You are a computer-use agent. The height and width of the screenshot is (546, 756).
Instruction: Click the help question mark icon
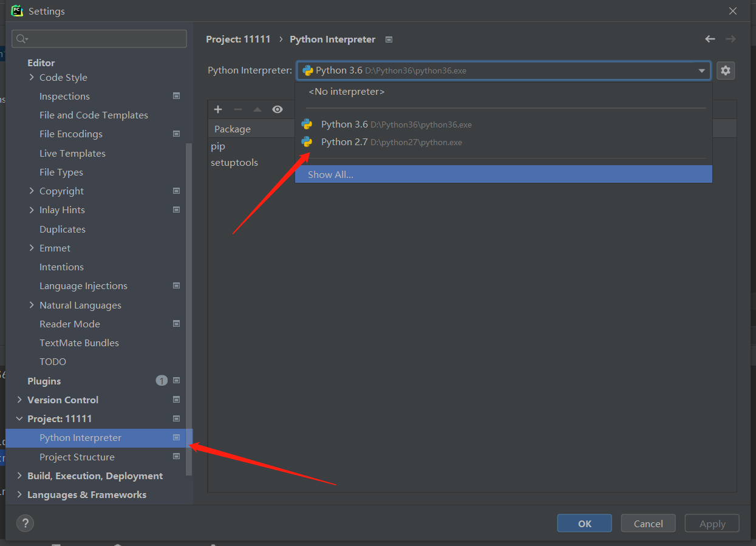[26, 523]
